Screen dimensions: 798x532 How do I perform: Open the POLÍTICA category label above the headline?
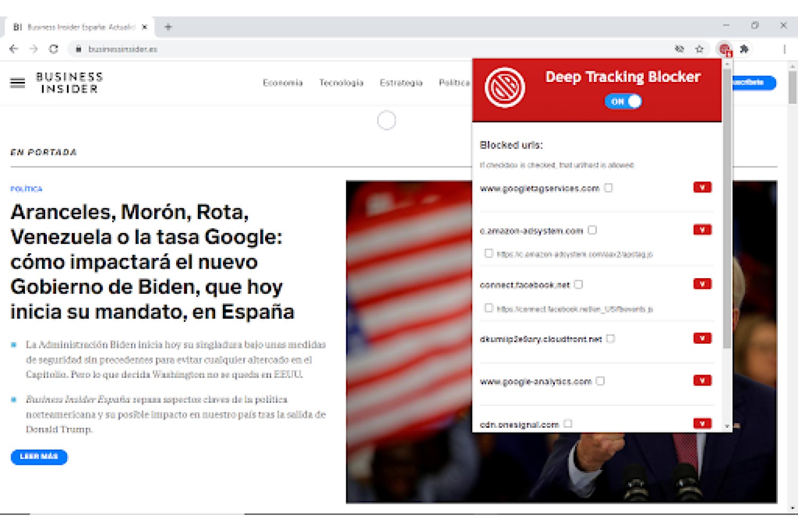[27, 189]
